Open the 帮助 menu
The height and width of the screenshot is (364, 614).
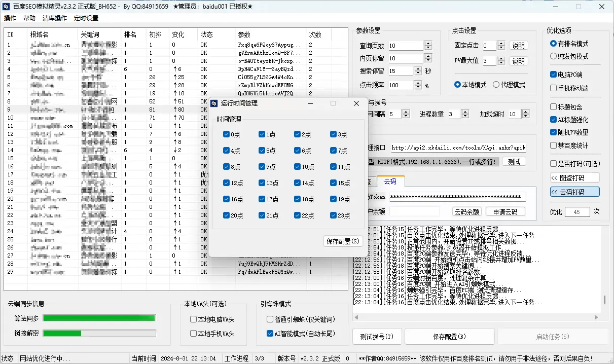[29, 18]
